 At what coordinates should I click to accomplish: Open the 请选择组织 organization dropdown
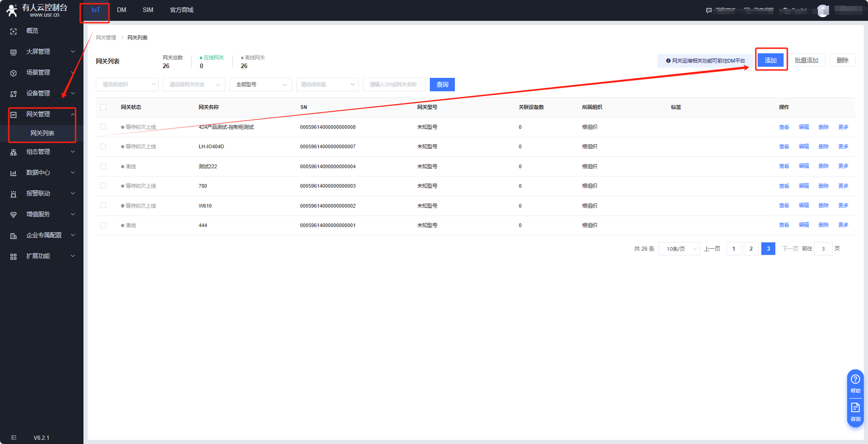127,84
